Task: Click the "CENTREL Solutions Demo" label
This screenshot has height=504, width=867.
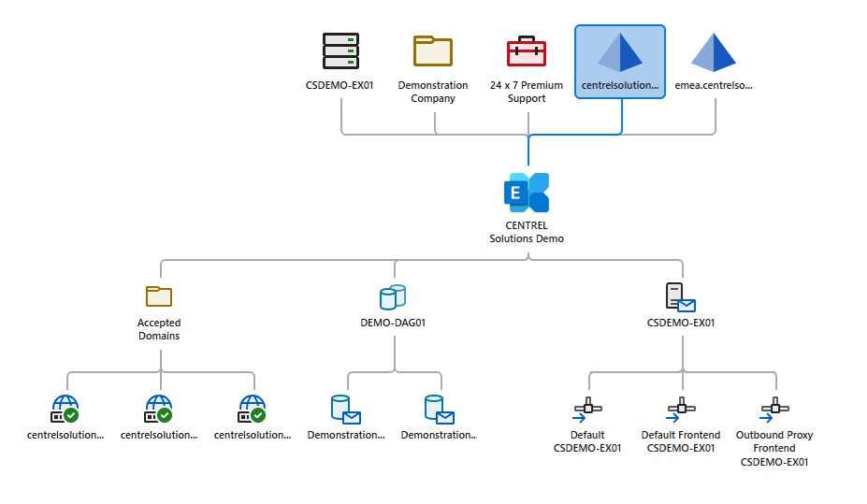Action: click(527, 232)
